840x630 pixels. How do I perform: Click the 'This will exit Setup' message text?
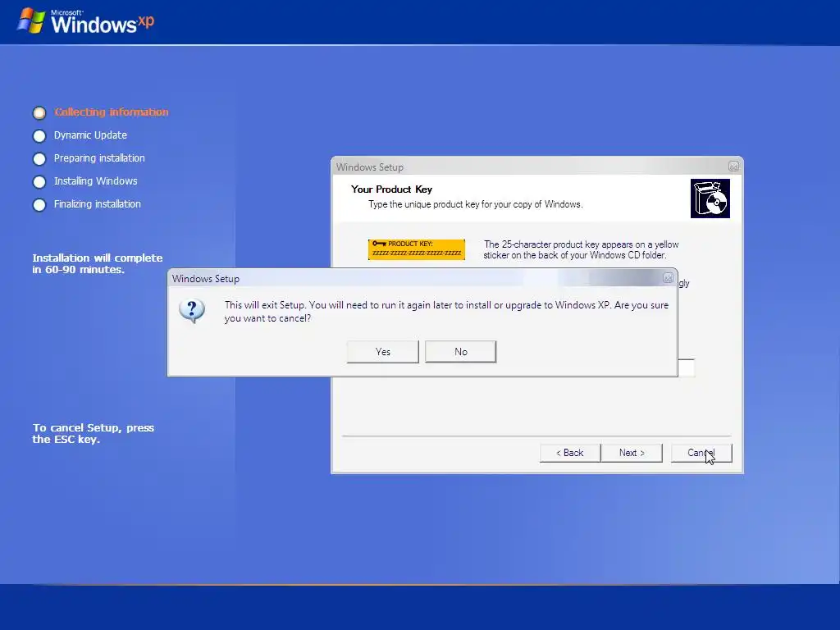click(447, 311)
